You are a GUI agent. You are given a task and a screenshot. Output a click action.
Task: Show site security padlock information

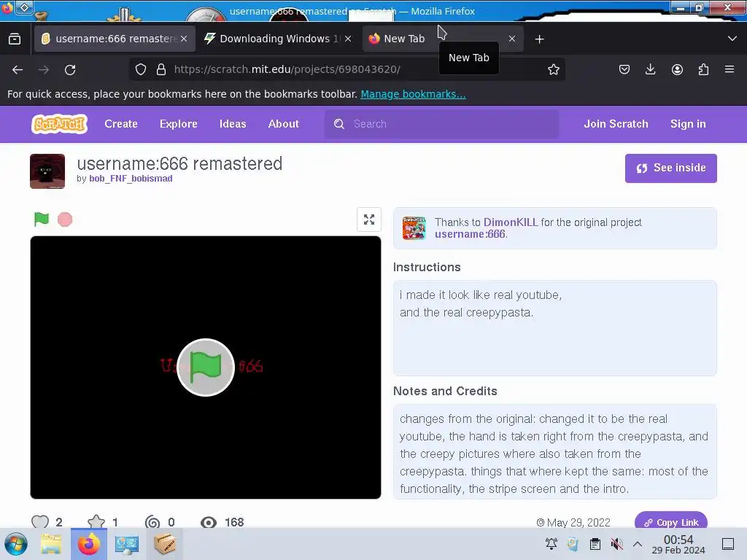(161, 69)
